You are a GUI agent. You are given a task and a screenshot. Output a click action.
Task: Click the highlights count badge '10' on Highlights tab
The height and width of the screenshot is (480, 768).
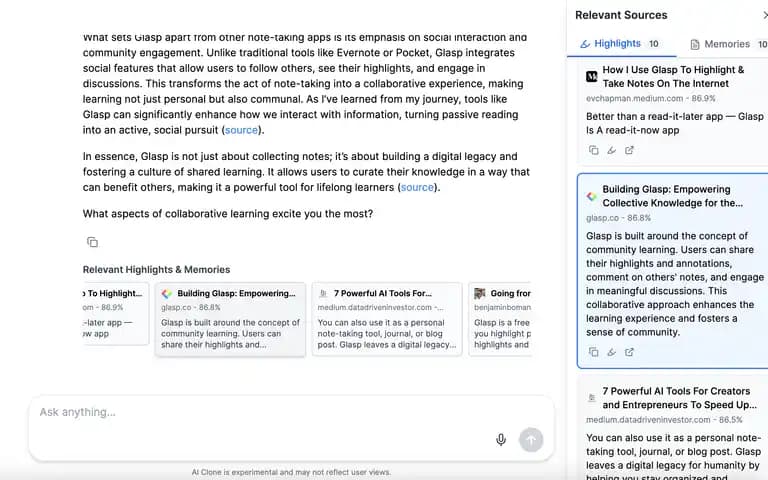tap(653, 44)
